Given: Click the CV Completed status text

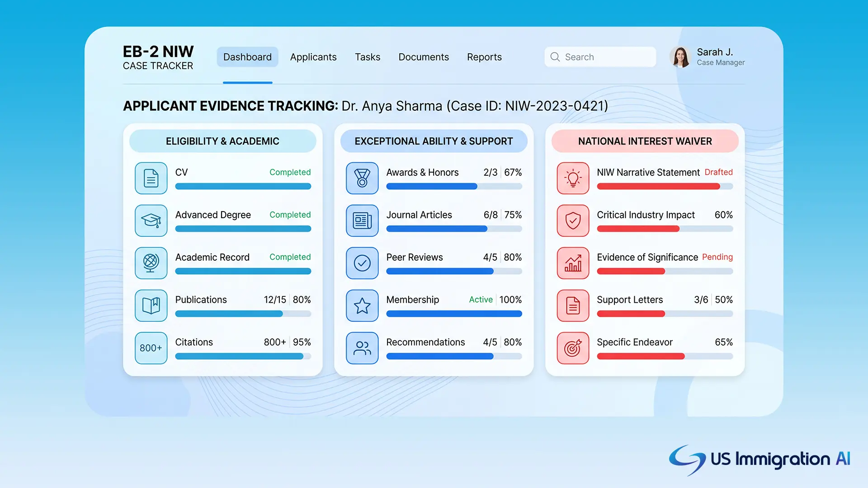Looking at the screenshot, I should pyautogui.click(x=290, y=172).
